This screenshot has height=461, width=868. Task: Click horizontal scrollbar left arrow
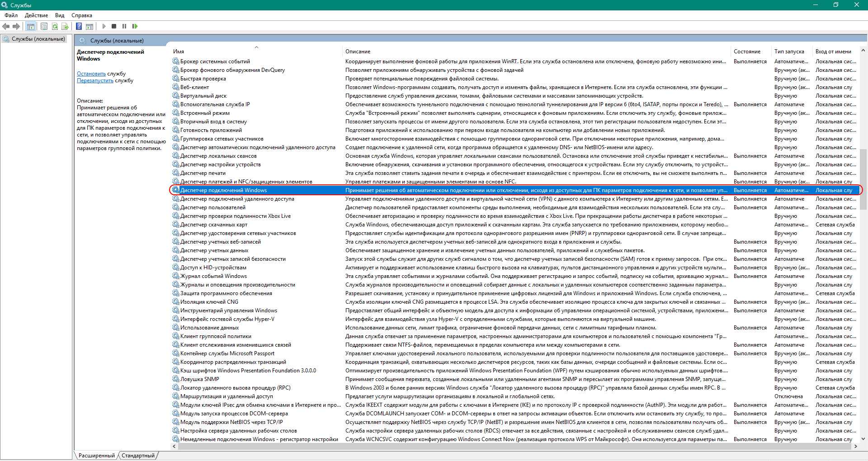coord(175,446)
